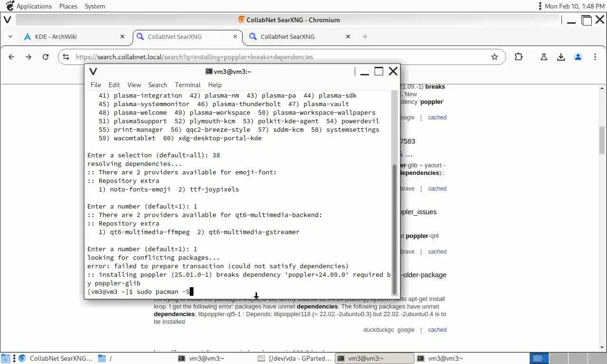Open terminal window menu V icon
Screen dimensions: 607x364
pos(93,72)
